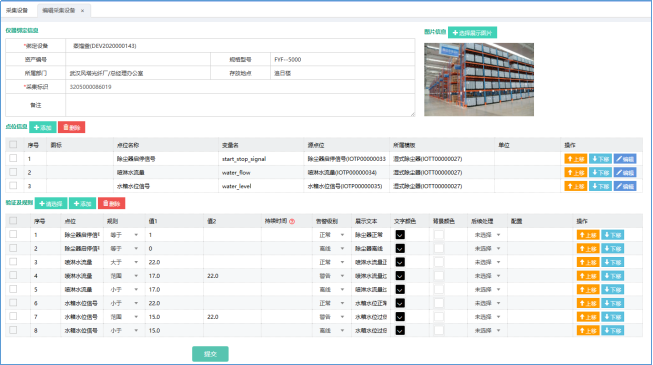
Task: Click the bound device field DEV2020000143
Action: pyautogui.click(x=240, y=46)
